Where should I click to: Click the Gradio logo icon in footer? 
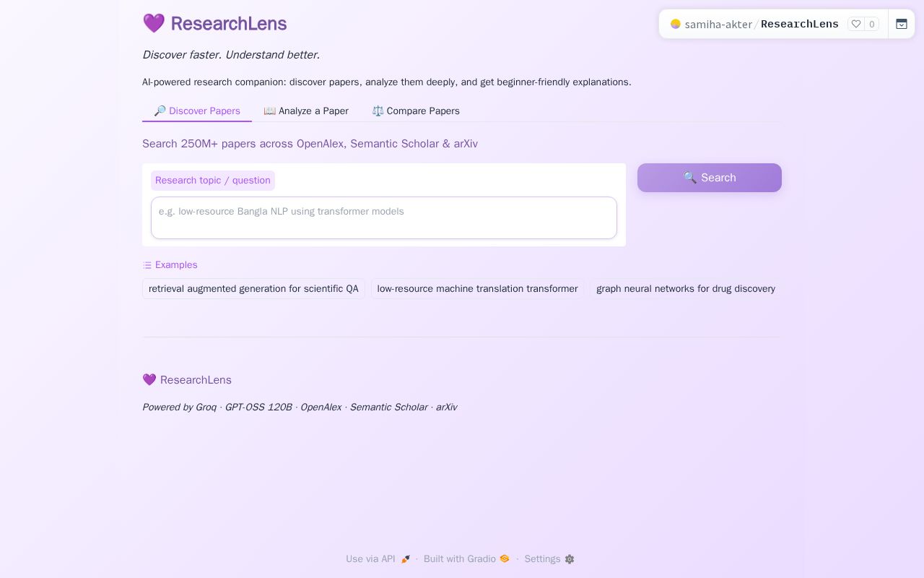[x=505, y=558]
